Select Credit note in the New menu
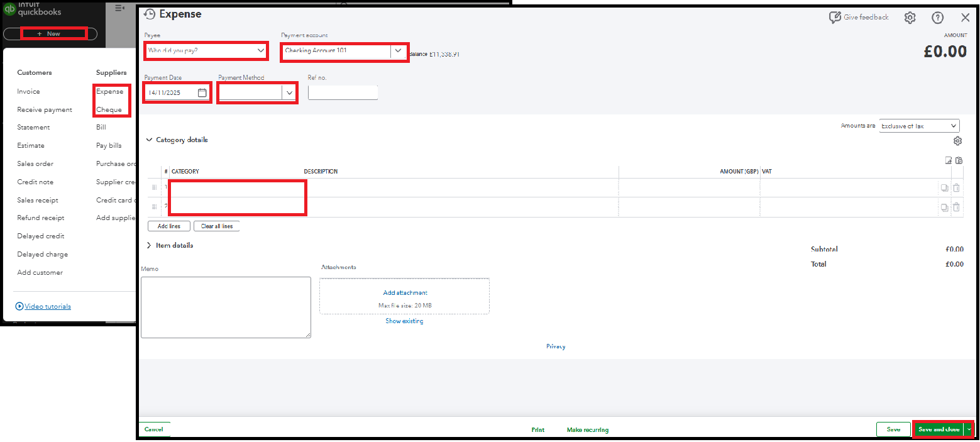The height and width of the screenshot is (442, 980). click(35, 182)
